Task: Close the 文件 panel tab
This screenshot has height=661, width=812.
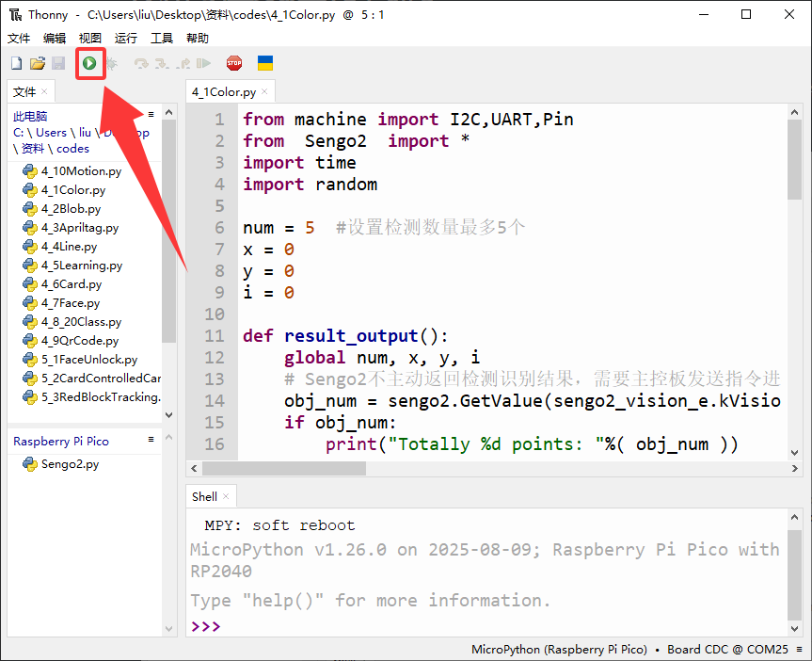Action: click(x=44, y=91)
